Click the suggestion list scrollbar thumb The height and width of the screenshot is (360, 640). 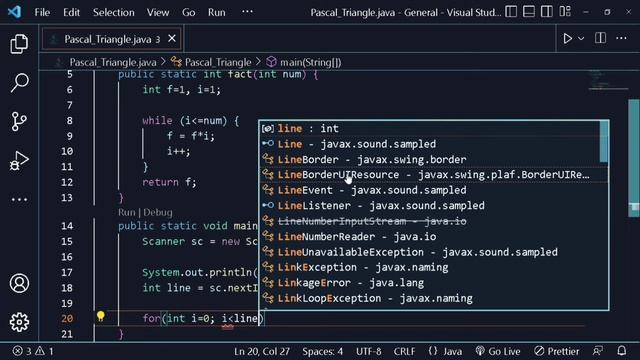pos(604,142)
